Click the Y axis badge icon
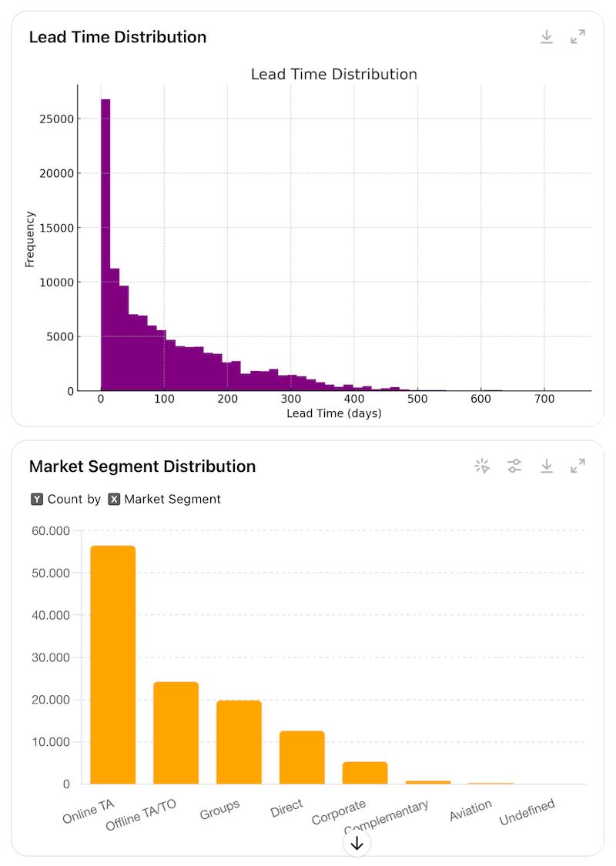Image resolution: width=616 pixels, height=866 pixels. [37, 500]
